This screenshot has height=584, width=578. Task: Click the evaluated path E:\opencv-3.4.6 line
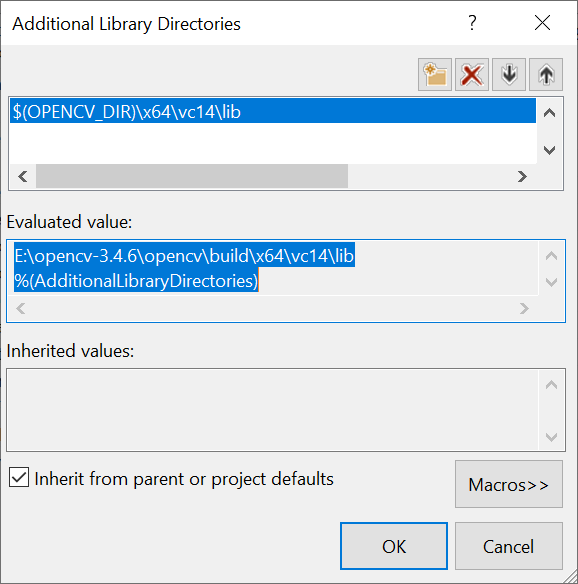[x=184, y=256]
